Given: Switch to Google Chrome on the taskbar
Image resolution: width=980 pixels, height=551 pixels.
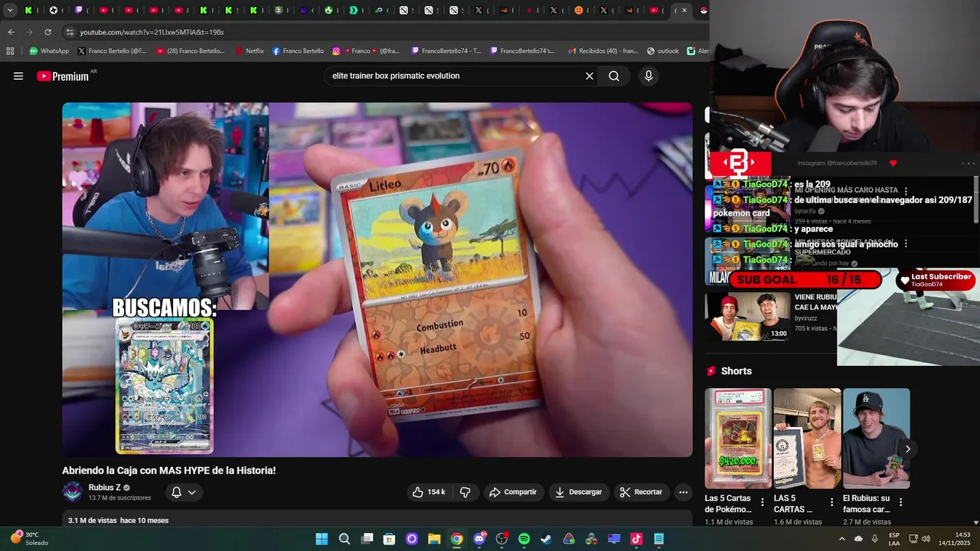Looking at the screenshot, I should [456, 539].
